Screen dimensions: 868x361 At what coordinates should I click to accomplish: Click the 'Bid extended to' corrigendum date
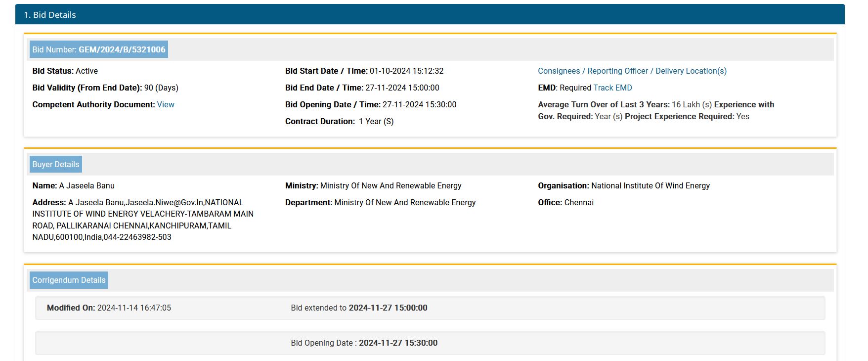pyautogui.click(x=388, y=308)
